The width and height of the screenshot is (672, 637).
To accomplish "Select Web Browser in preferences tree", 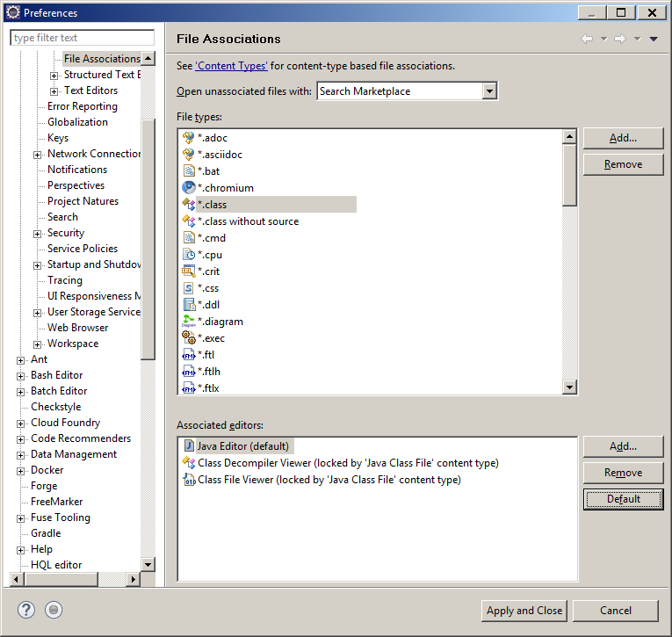I will (77, 328).
